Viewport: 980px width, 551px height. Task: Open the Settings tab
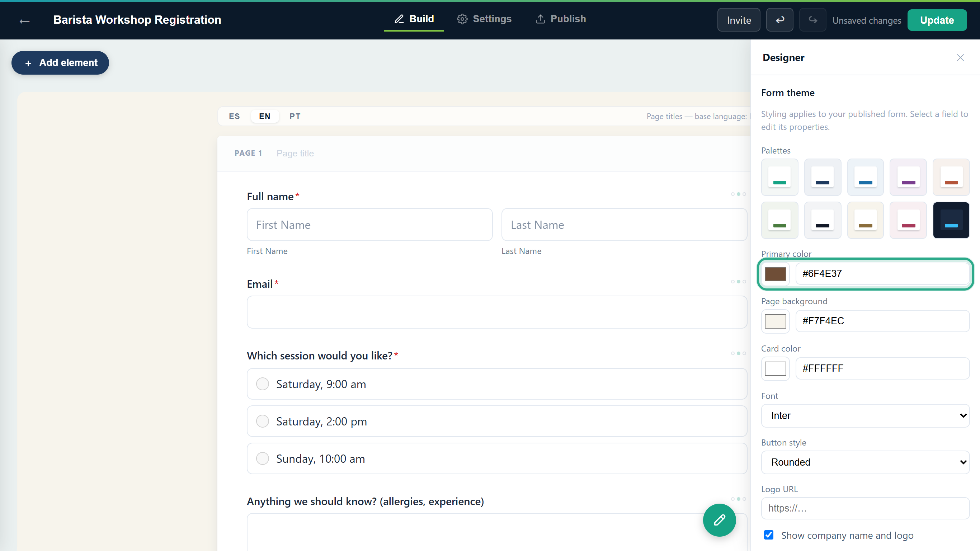tap(484, 19)
